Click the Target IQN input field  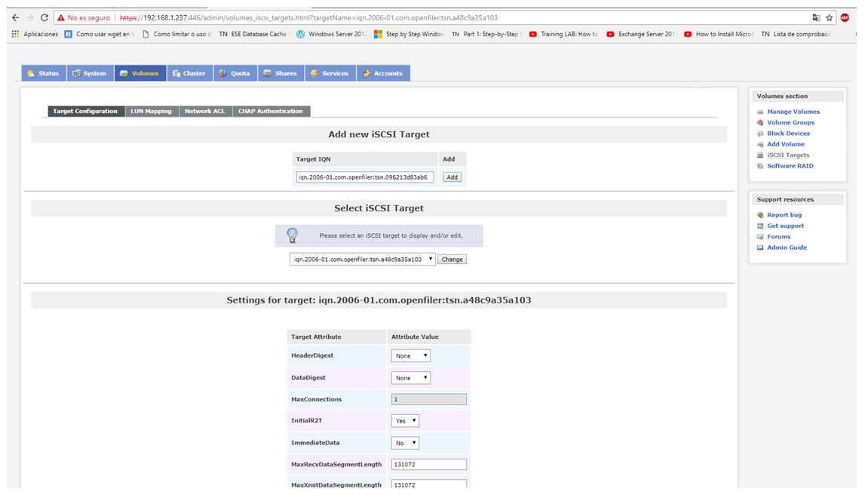(365, 177)
